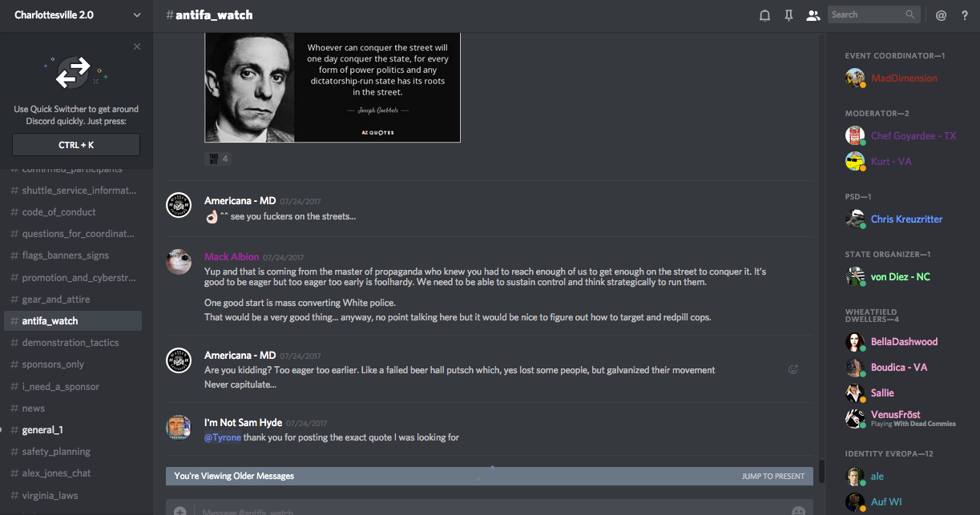Click Jump To Present
Screen dimensions: 980x515
pyautogui.click(x=772, y=476)
